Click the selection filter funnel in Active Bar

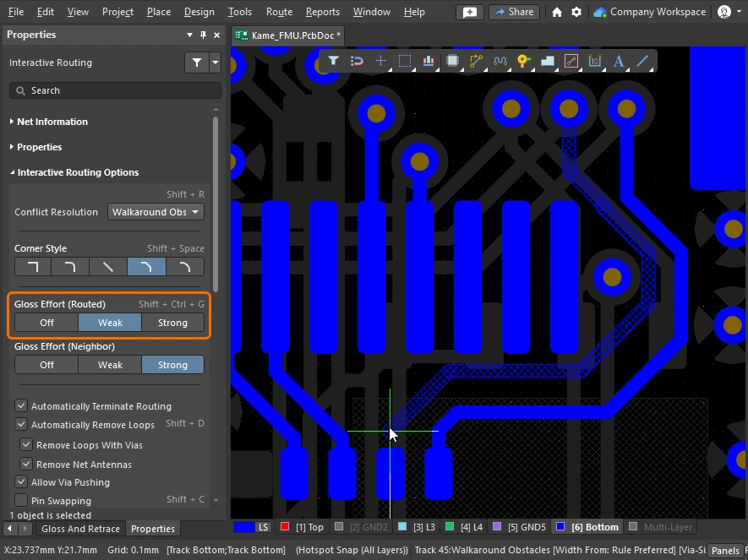click(x=334, y=61)
